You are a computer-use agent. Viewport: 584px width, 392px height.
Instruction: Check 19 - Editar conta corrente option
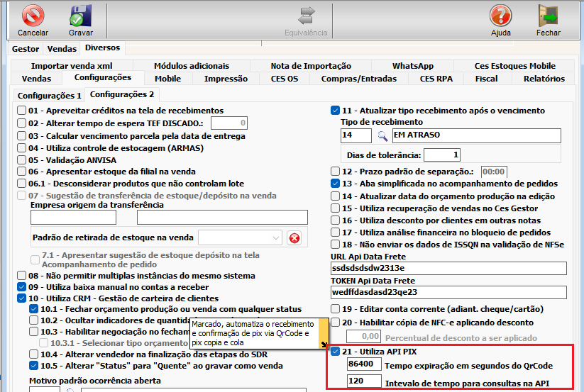click(x=336, y=309)
